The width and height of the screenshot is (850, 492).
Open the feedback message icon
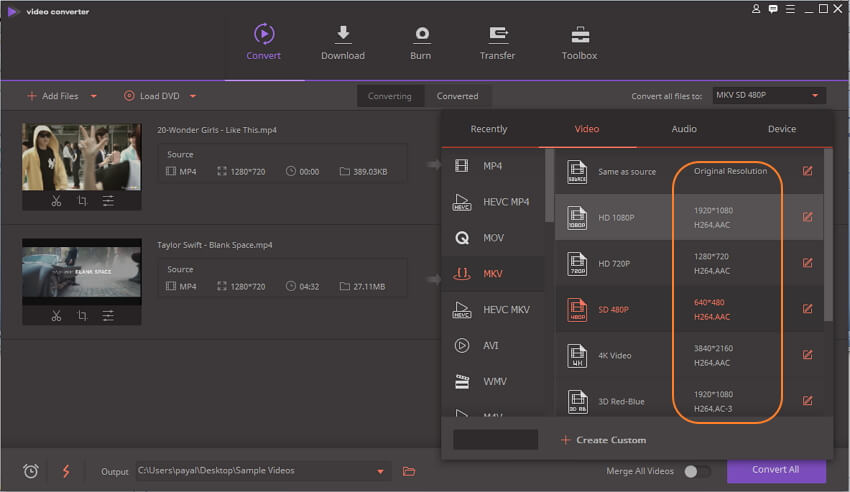[773, 9]
